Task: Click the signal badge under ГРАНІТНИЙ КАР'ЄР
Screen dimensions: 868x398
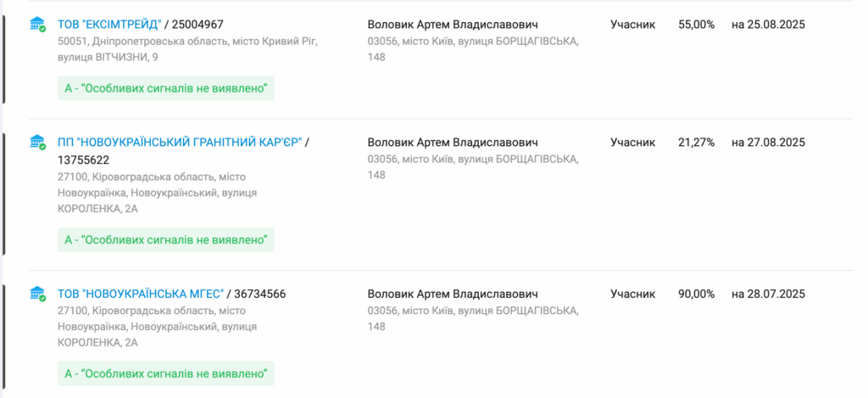Action: point(166,240)
